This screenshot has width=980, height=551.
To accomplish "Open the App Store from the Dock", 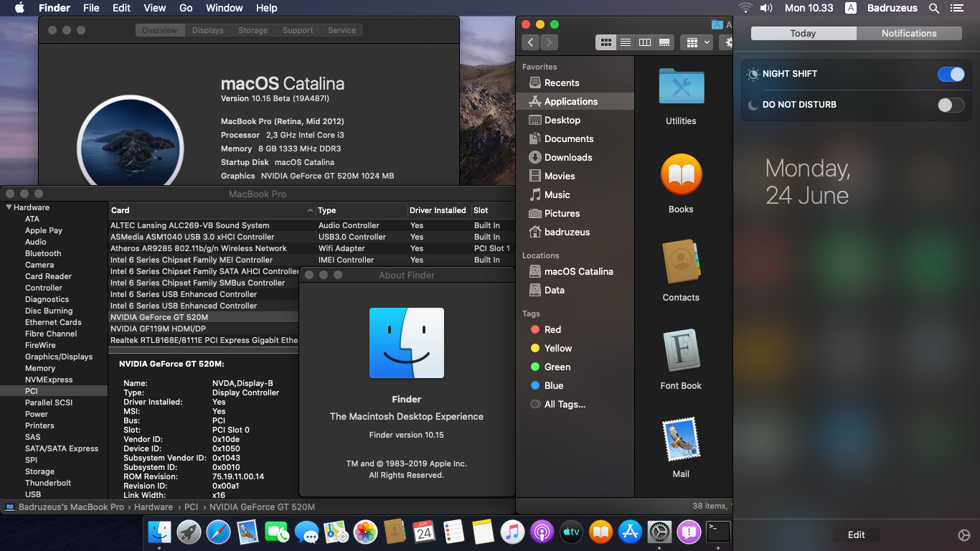I will click(630, 532).
